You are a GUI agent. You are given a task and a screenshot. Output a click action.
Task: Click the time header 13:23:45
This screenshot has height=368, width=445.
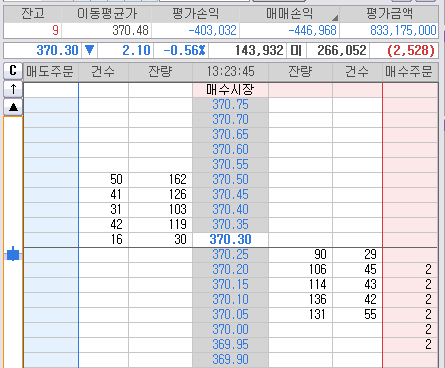coord(230,71)
